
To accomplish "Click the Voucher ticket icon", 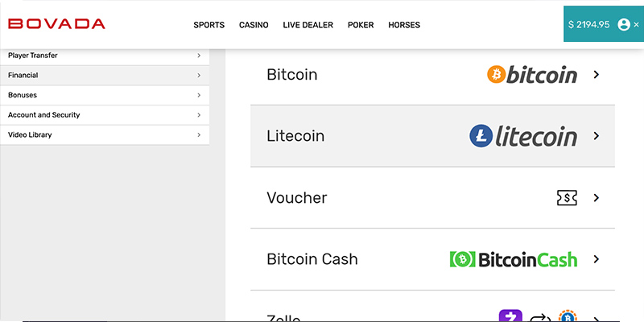I will click(567, 198).
